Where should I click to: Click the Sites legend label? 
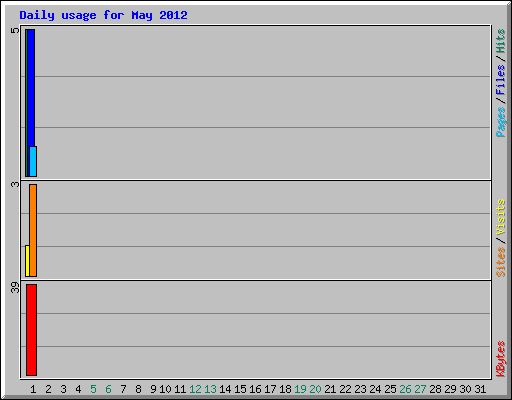tap(500, 262)
